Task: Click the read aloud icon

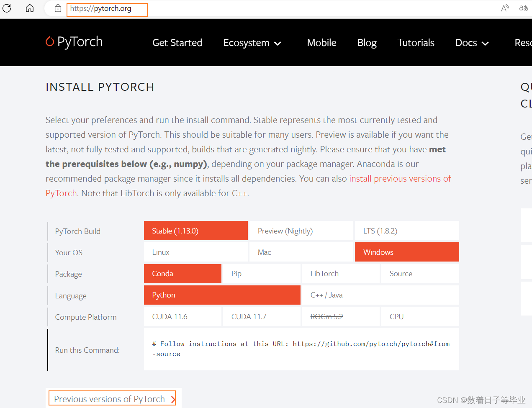Action: (505, 8)
